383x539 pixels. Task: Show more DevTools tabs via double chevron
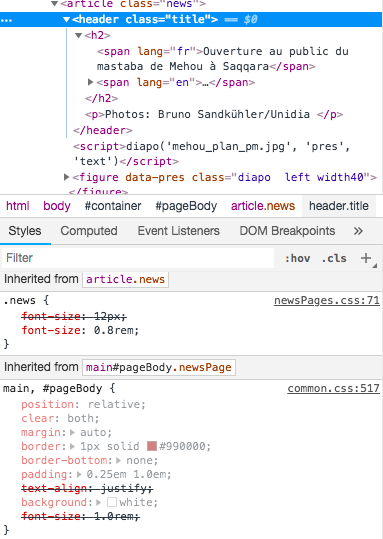pyautogui.click(x=358, y=231)
